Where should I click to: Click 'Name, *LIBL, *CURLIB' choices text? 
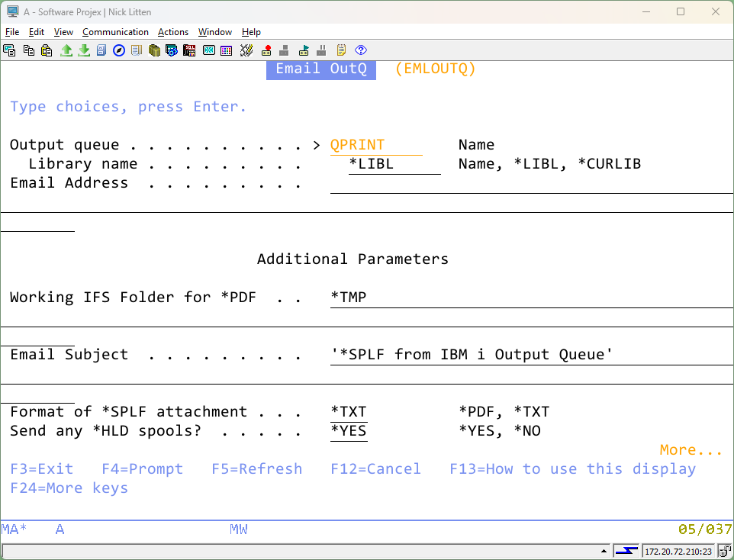(549, 164)
